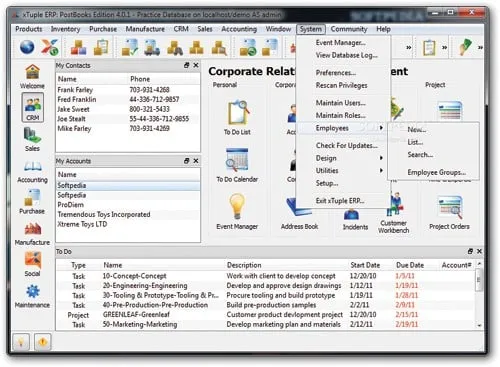Expand the Design submenu
Viewport: 500px width, 367px height.
tap(349, 158)
